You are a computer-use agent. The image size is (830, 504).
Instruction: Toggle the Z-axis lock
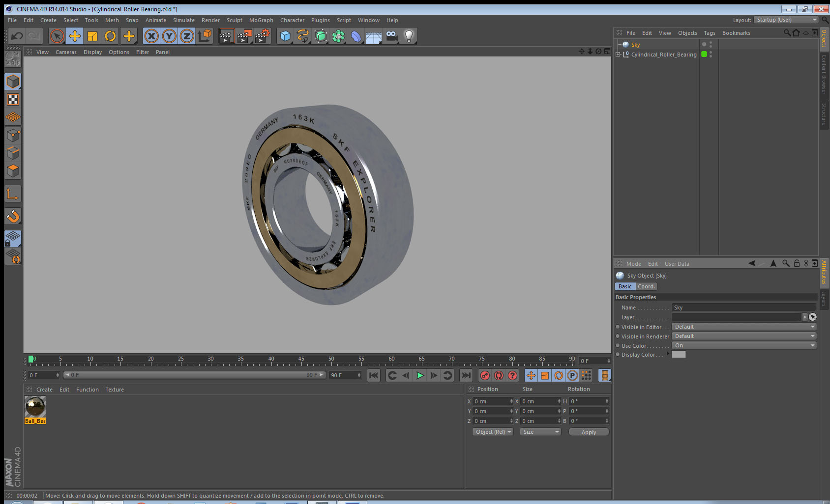coord(187,36)
